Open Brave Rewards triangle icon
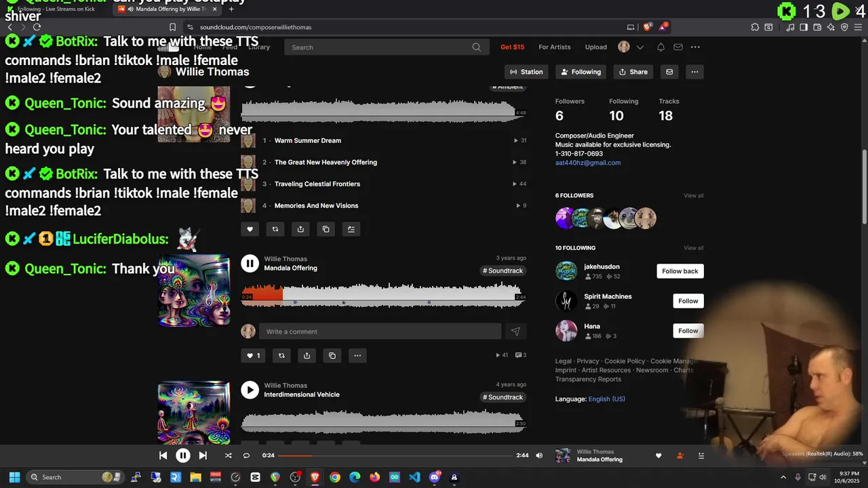Viewport: 868px width, 488px height. point(663,27)
